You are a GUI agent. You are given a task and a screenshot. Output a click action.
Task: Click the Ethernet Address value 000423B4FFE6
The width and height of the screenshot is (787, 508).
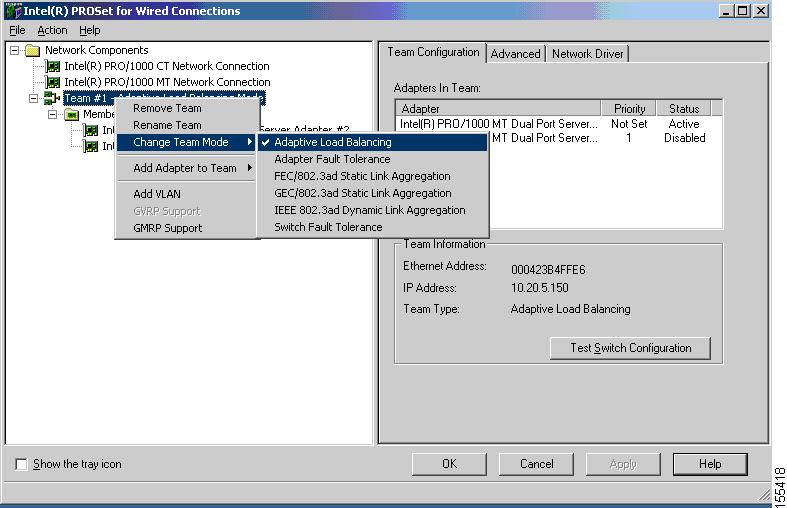click(x=548, y=270)
